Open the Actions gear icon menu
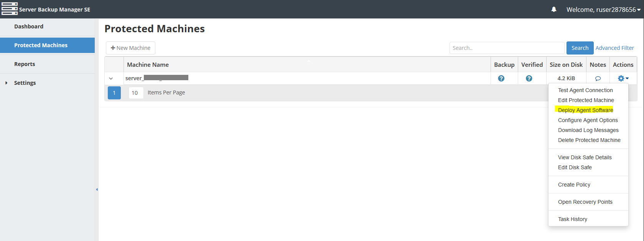This screenshot has width=644, height=241. tap(623, 78)
